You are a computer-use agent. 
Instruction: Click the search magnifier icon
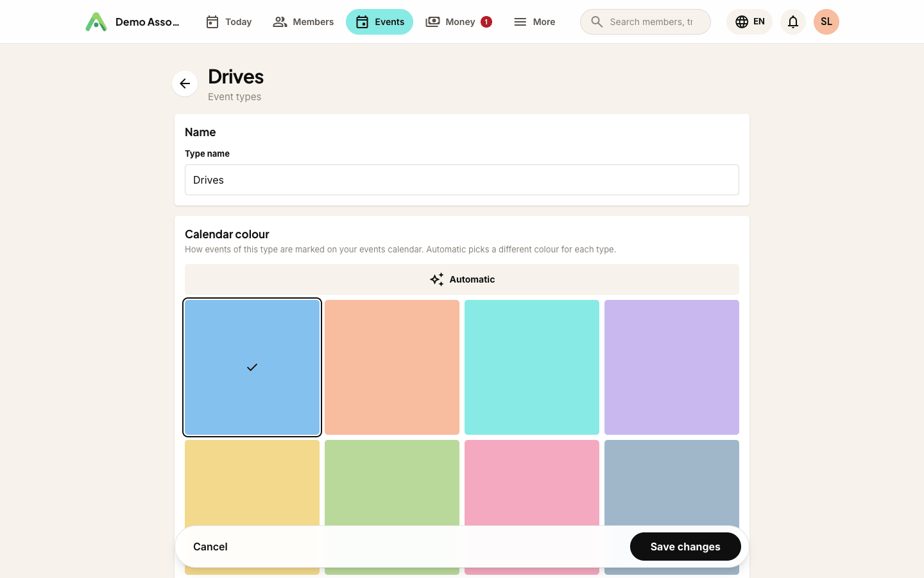(x=597, y=22)
